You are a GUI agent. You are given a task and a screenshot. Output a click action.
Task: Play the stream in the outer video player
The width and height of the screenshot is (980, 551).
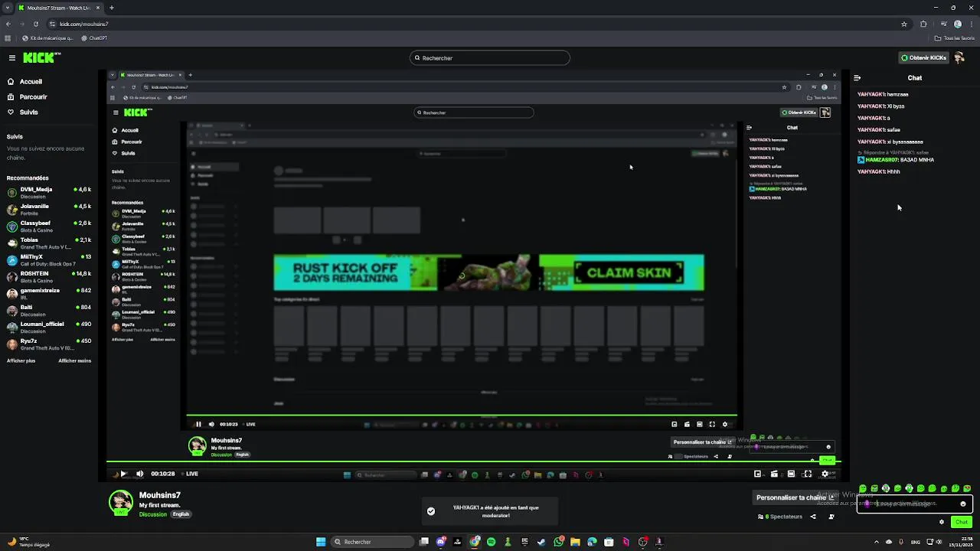[x=123, y=474]
